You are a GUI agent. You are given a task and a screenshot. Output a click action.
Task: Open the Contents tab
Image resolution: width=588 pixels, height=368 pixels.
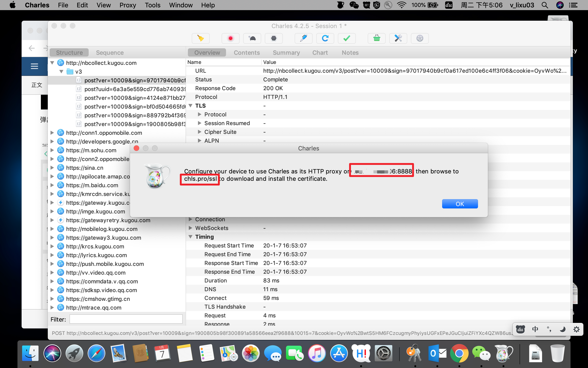coord(247,53)
